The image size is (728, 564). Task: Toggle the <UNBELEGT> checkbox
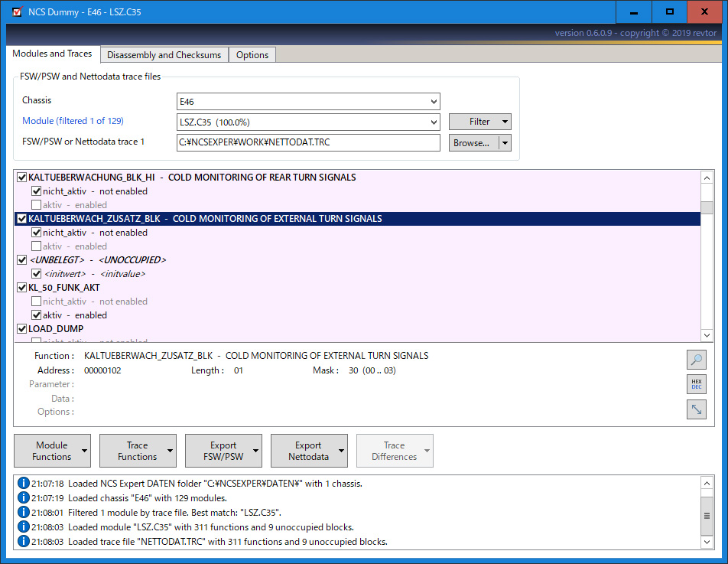(x=22, y=259)
